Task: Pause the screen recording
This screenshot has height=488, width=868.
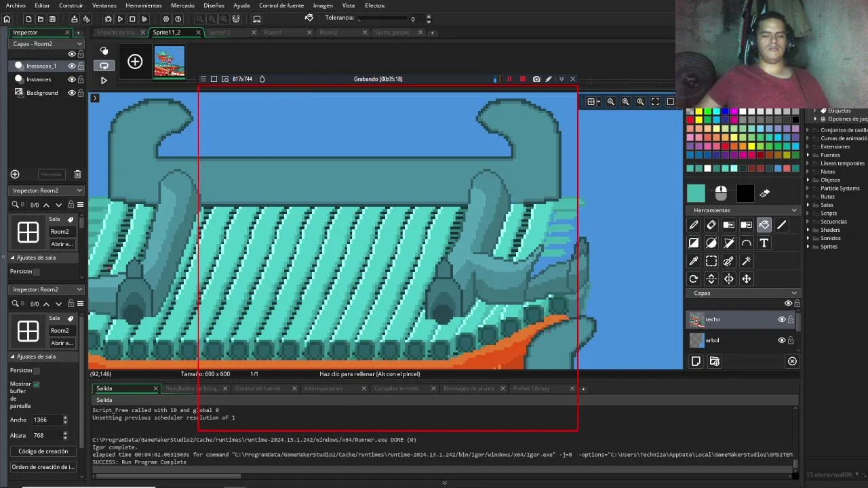Action: [509, 79]
